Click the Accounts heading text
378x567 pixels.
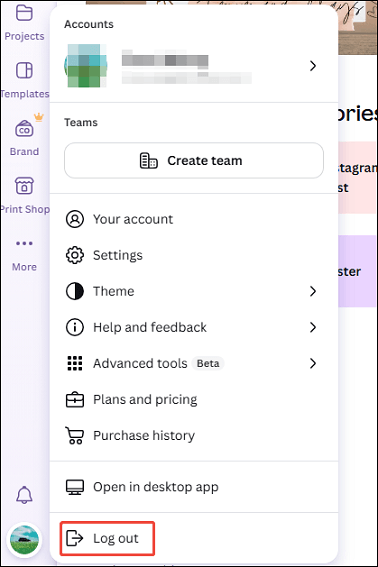(x=89, y=24)
